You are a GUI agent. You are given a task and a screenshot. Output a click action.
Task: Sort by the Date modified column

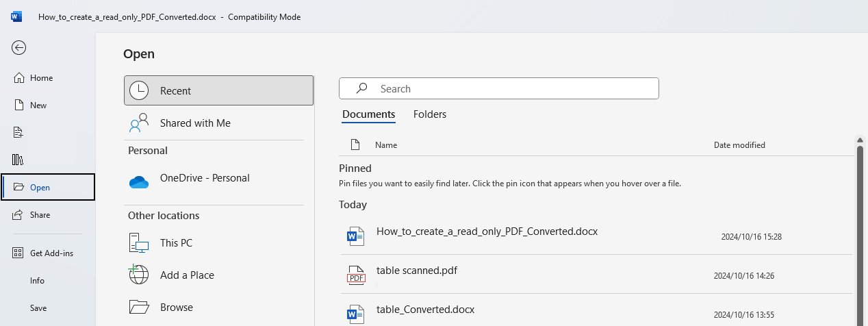pos(739,145)
